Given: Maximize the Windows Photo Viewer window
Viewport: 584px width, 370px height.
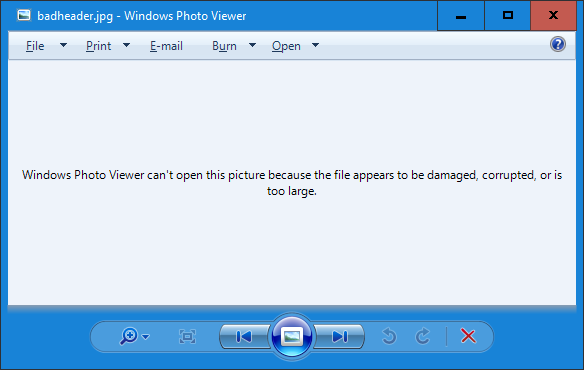Looking at the screenshot, I should tap(507, 16).
